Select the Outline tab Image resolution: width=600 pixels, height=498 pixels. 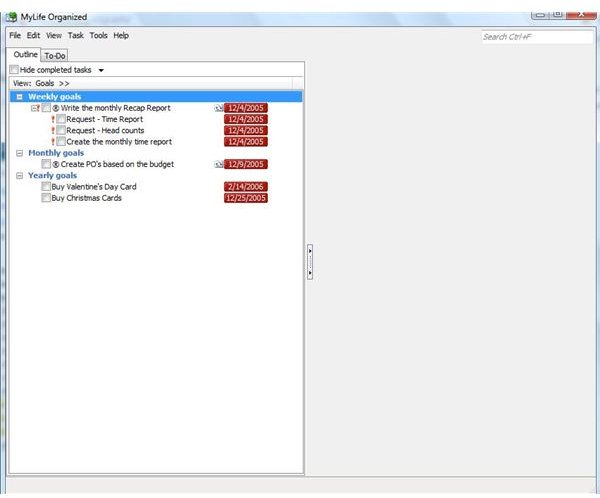click(25, 54)
